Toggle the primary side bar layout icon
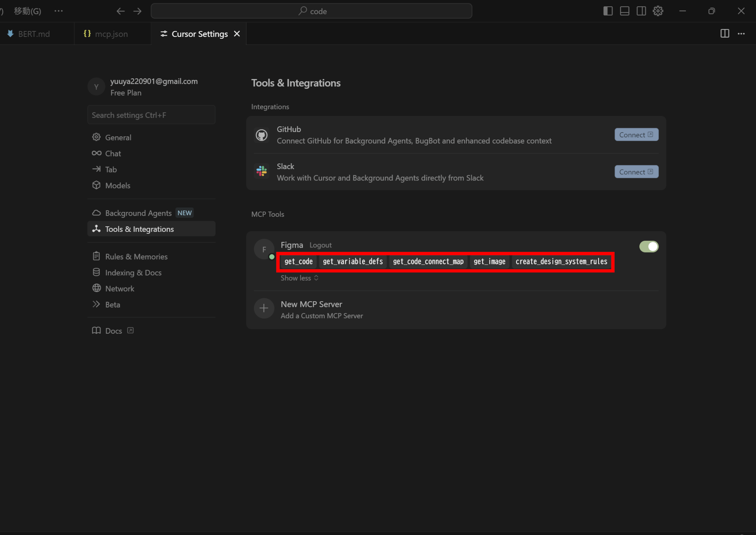The height and width of the screenshot is (535, 756). (608, 11)
